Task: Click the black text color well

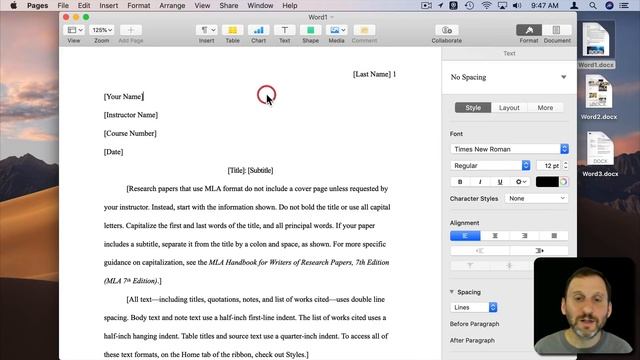Action: pos(547,182)
